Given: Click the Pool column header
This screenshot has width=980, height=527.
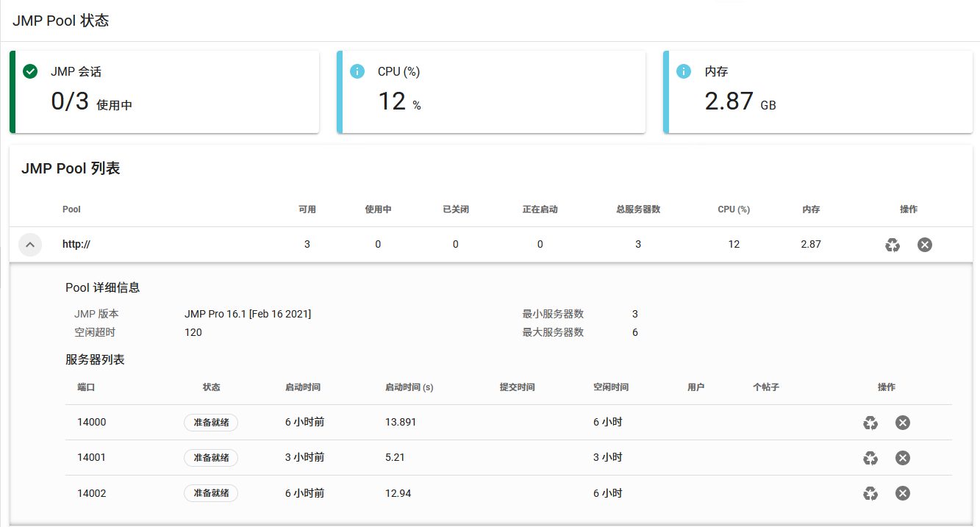Looking at the screenshot, I should [x=71, y=209].
